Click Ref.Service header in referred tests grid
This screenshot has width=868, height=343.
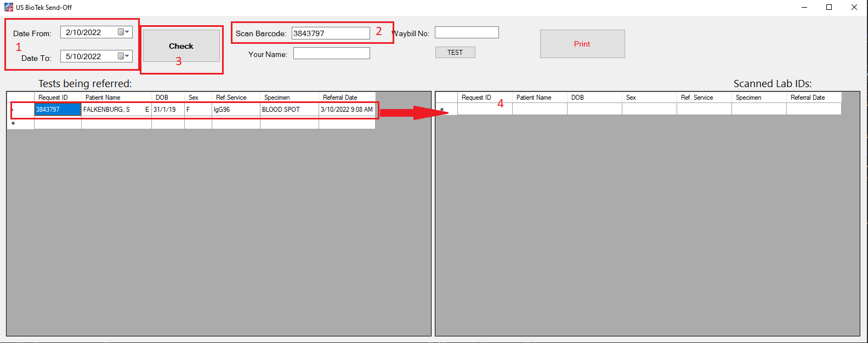236,98
